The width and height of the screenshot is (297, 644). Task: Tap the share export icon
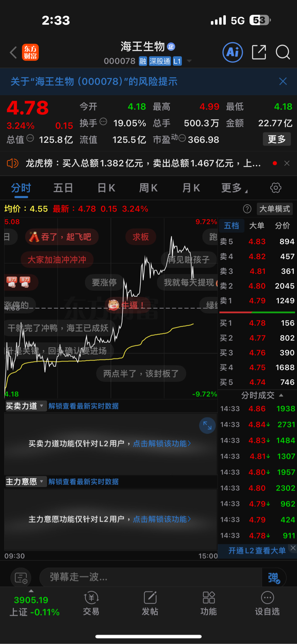[259, 52]
